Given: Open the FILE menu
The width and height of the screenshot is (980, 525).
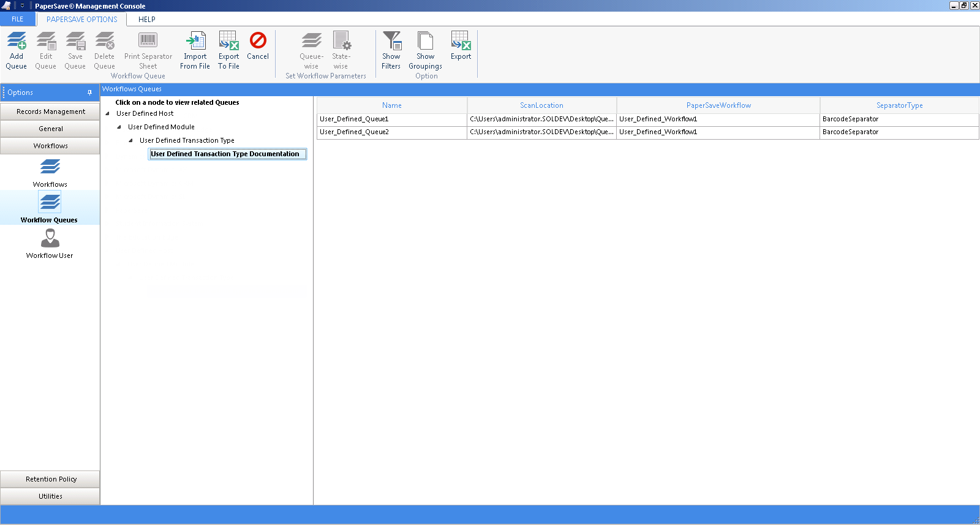Looking at the screenshot, I should coord(18,19).
